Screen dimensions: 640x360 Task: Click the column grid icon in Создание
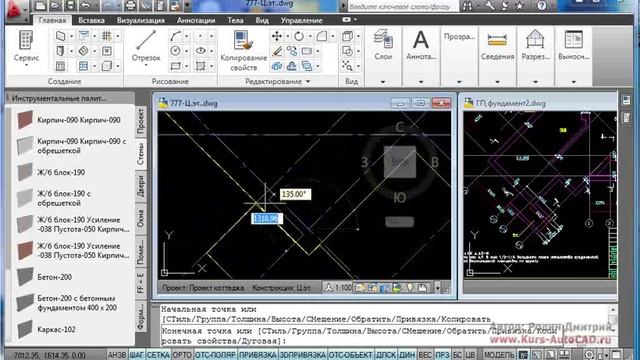coord(107,36)
